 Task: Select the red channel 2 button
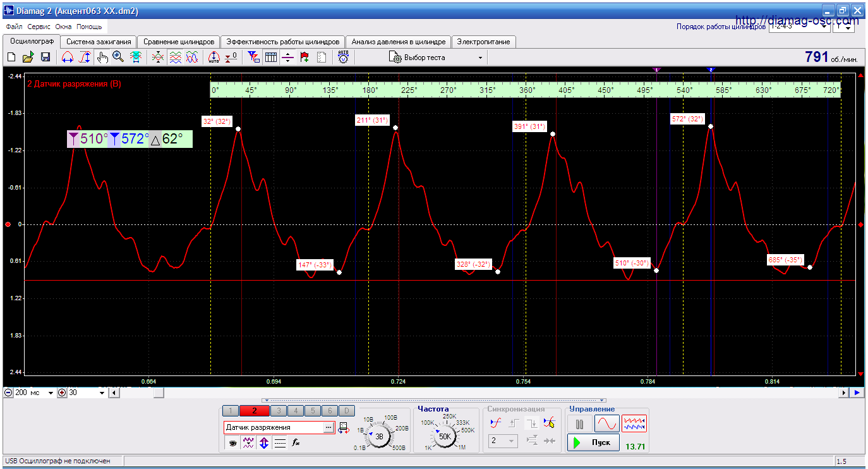pos(255,411)
